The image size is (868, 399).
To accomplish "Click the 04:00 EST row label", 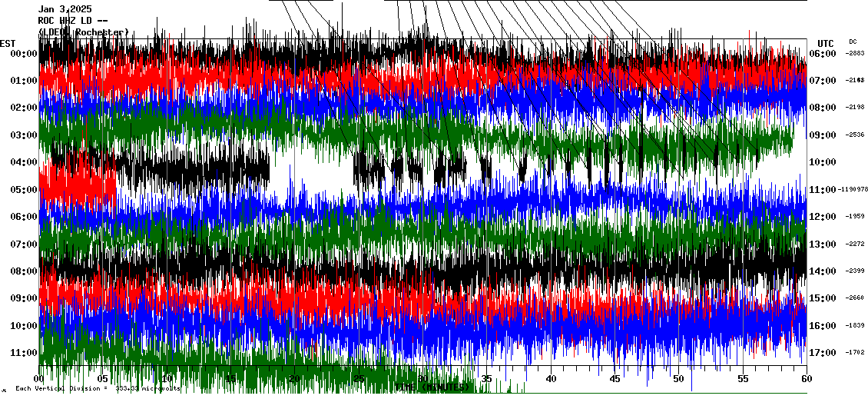I will pos(24,162).
